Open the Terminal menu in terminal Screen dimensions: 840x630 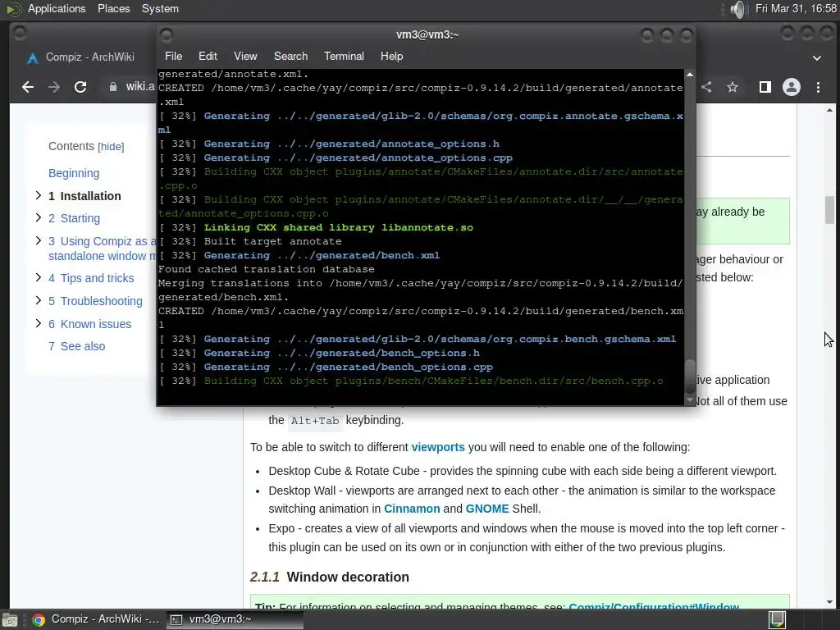pos(344,57)
